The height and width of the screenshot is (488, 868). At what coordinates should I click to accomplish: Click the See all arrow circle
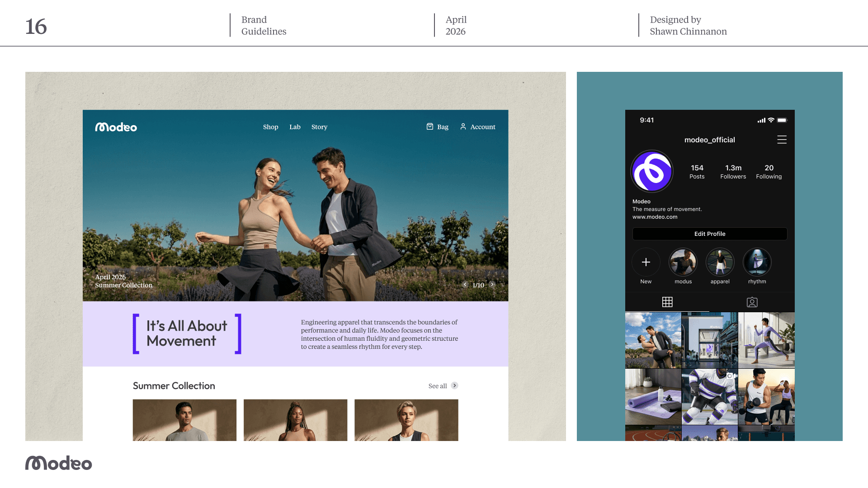pyautogui.click(x=454, y=385)
